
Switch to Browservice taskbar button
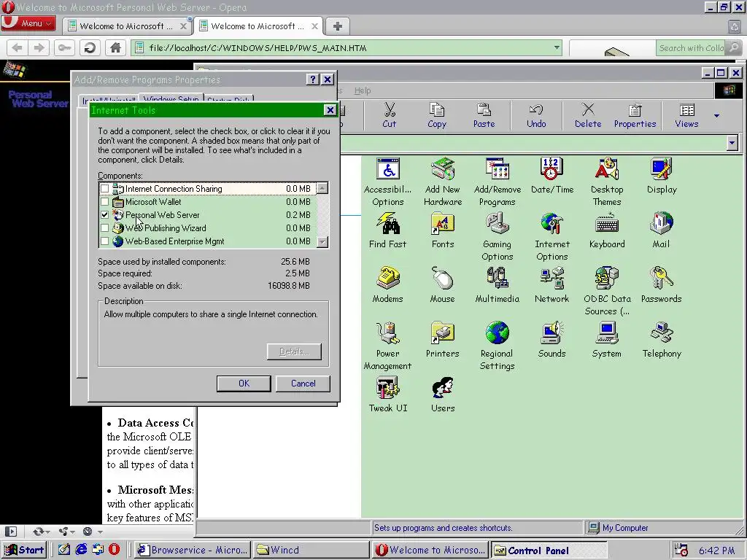click(192, 550)
